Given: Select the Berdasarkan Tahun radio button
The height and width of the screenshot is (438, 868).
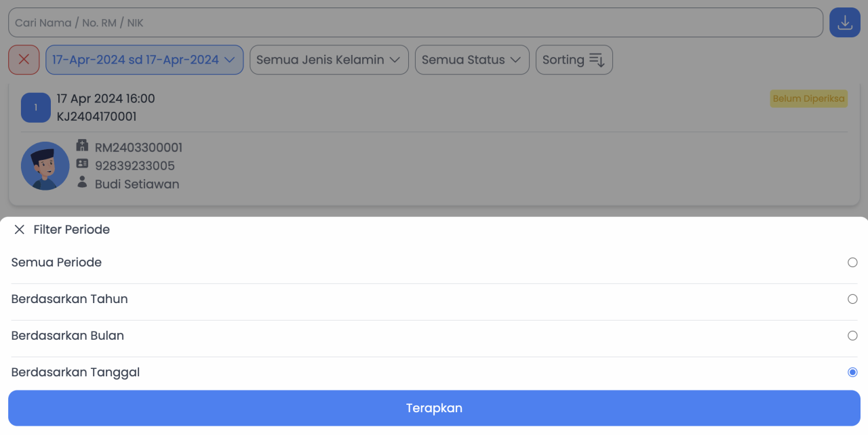Looking at the screenshot, I should pyautogui.click(x=852, y=299).
